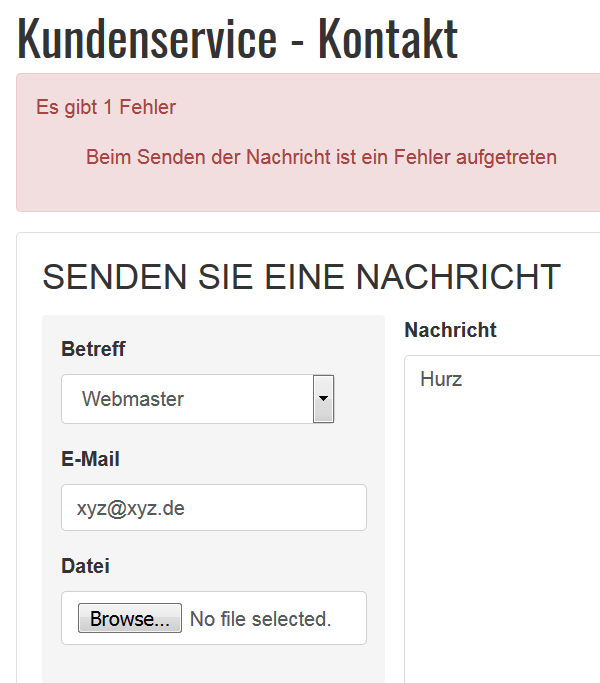Click the word Kontakt in the title
The height and width of the screenshot is (683, 600).
[x=388, y=38]
